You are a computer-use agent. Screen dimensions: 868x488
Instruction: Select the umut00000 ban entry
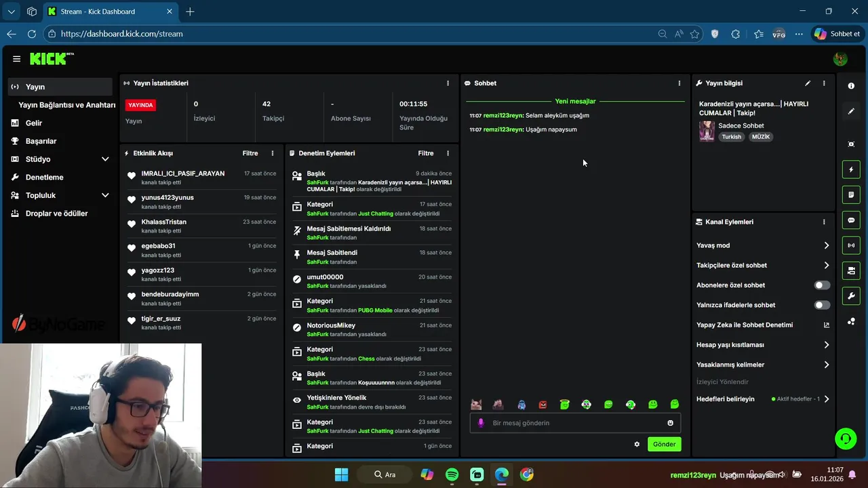tap(372, 281)
